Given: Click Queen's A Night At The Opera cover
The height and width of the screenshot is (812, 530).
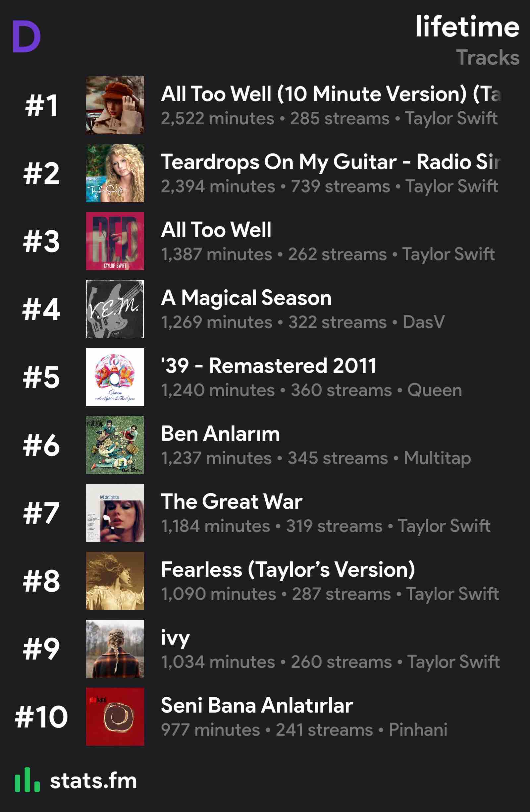Looking at the screenshot, I should (115, 377).
